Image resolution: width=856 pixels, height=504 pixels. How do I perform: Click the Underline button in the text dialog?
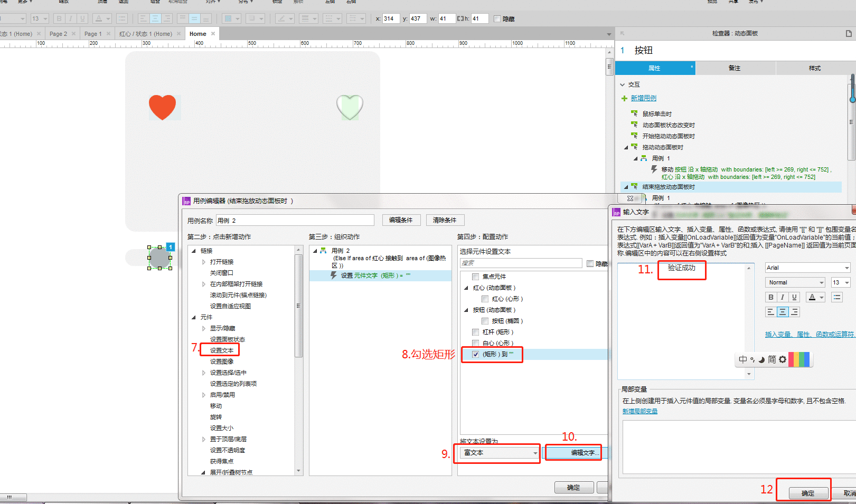(794, 297)
